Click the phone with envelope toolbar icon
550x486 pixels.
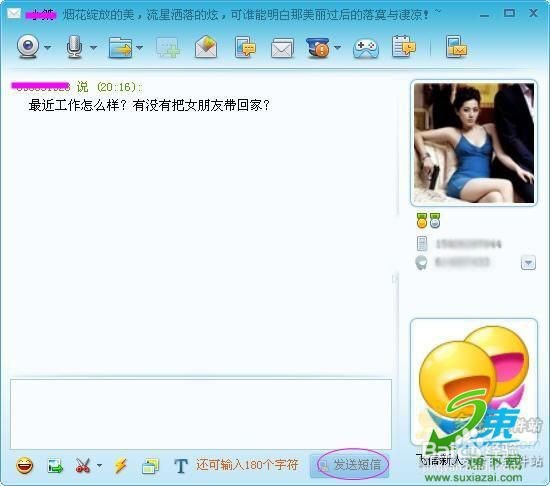[x=457, y=46]
